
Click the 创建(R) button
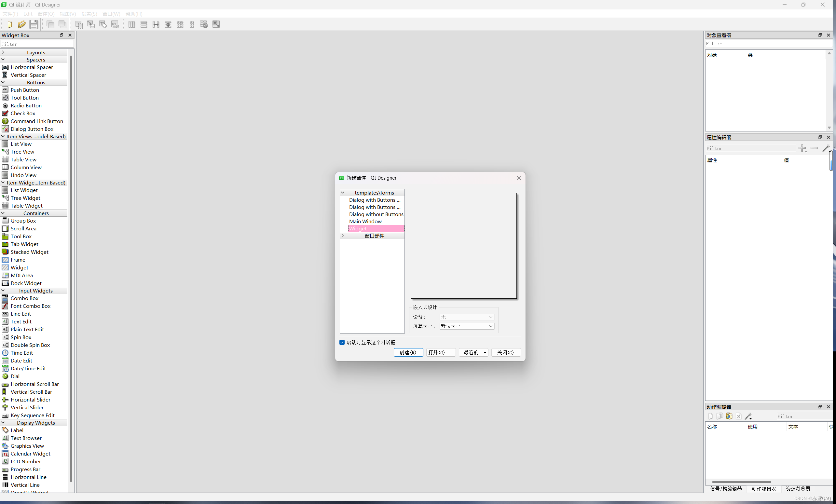point(408,352)
